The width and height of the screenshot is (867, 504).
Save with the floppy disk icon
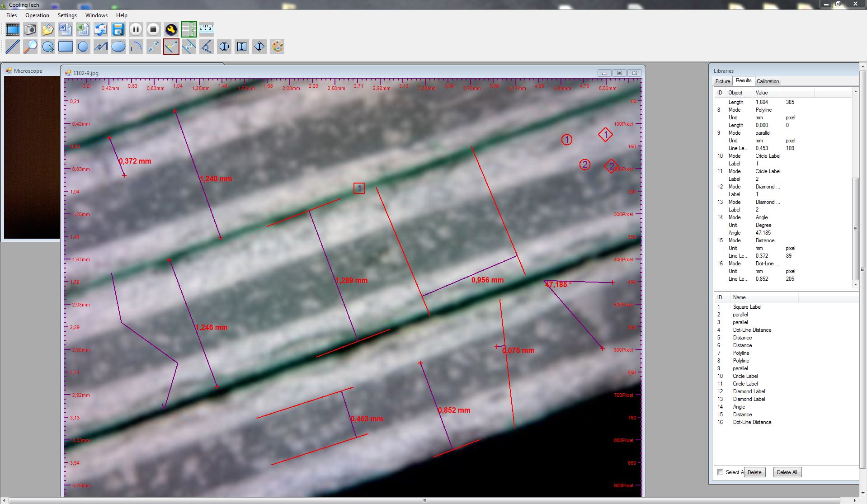[118, 30]
